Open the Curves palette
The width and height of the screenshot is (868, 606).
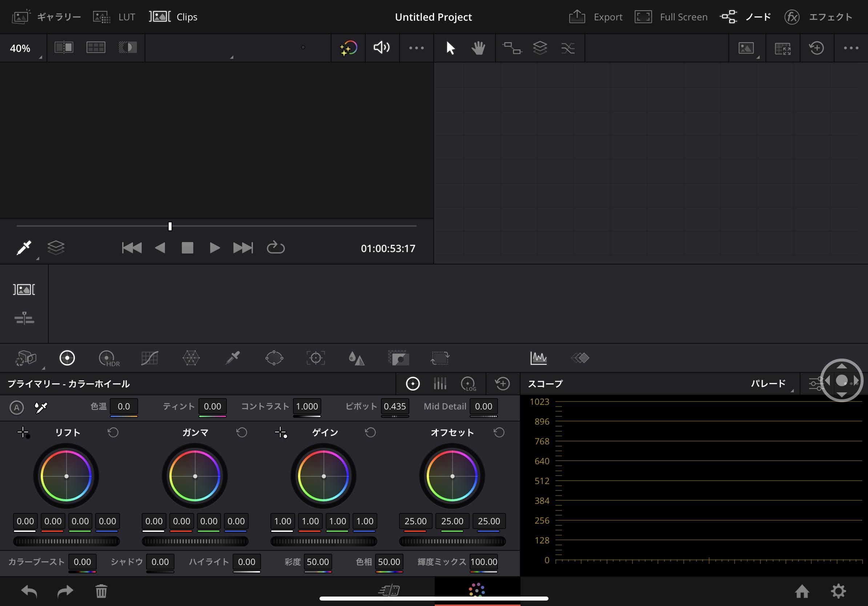[x=149, y=358]
